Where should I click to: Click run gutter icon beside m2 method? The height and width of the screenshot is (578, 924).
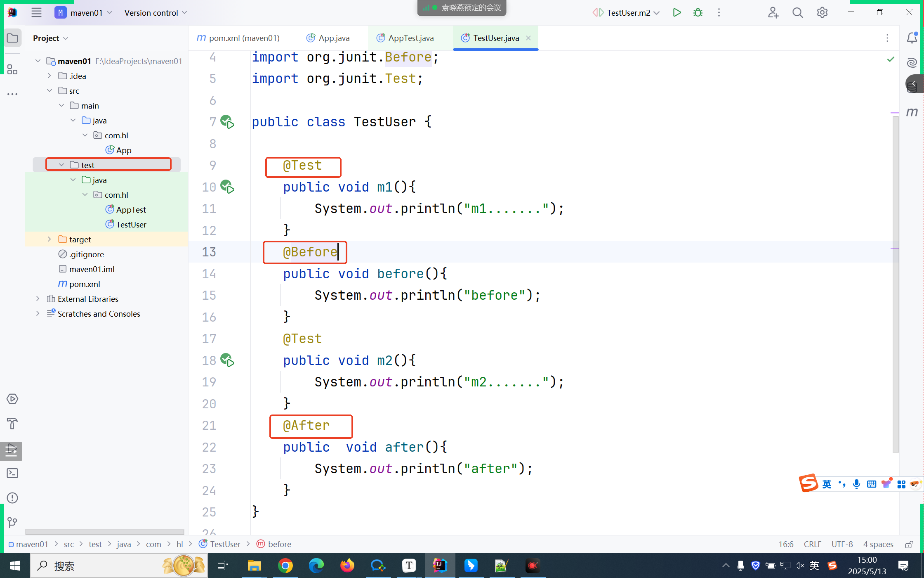click(x=227, y=360)
